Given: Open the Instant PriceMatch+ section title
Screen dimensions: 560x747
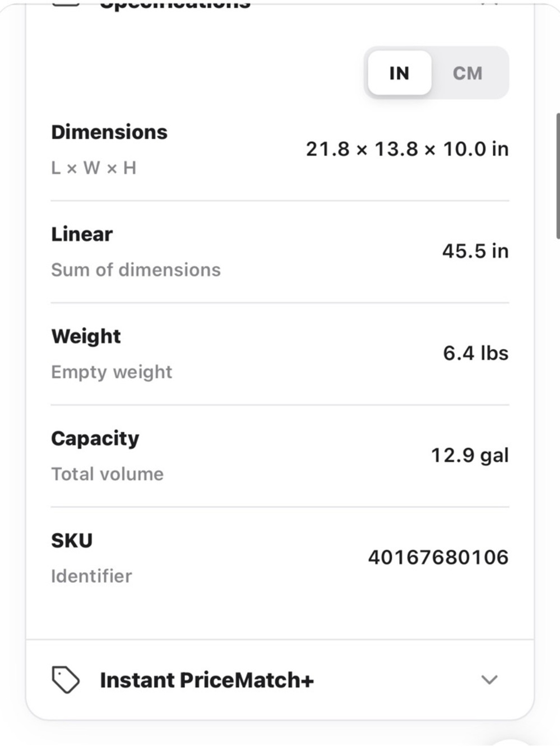Looking at the screenshot, I should (x=207, y=680).
